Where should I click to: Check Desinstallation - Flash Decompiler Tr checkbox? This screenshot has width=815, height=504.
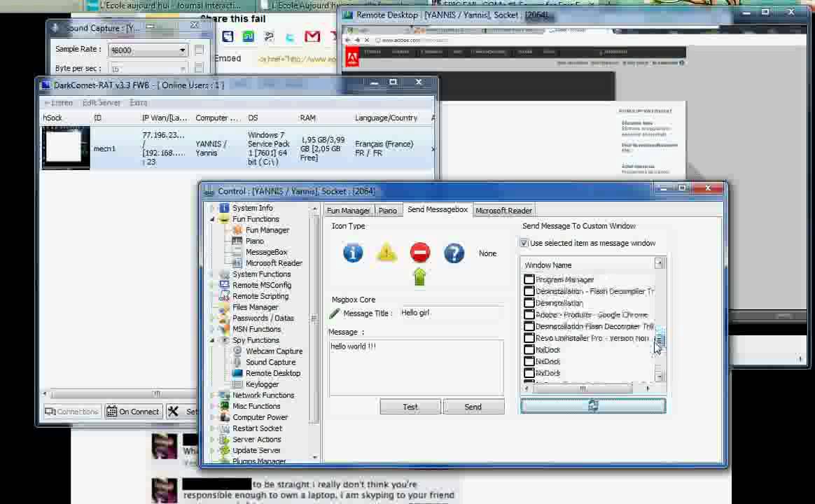point(529,291)
